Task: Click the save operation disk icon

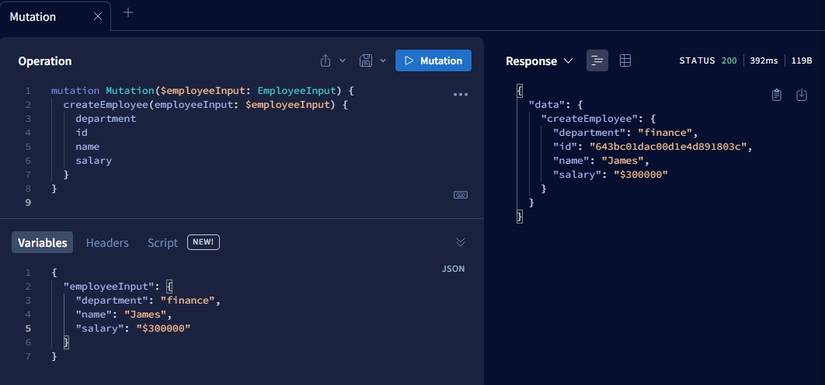Action: tap(366, 60)
